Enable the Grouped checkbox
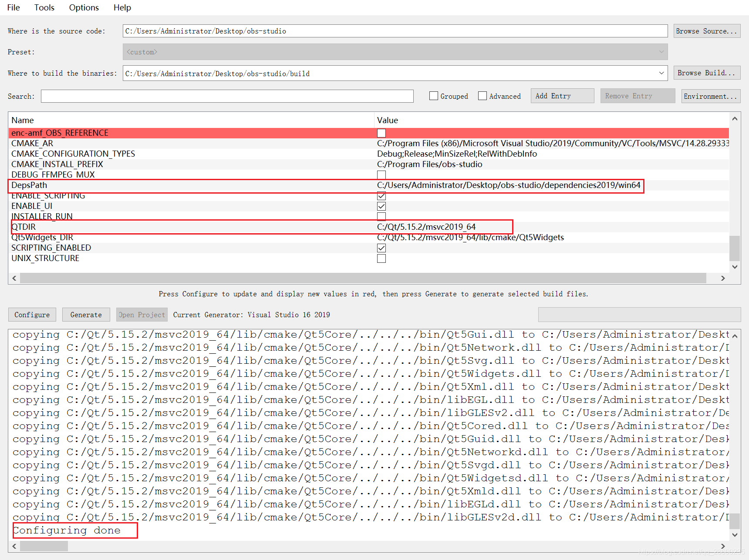The image size is (749, 560). pos(434,96)
